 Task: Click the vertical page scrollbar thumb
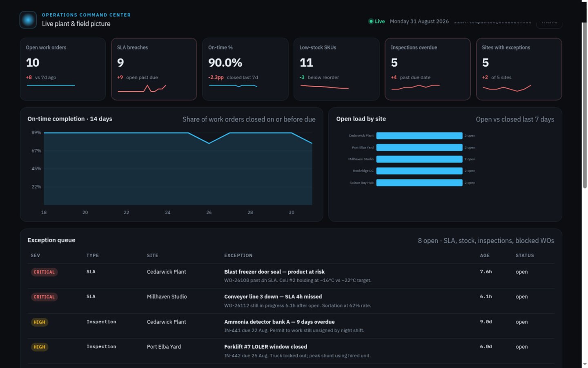(x=585, y=105)
